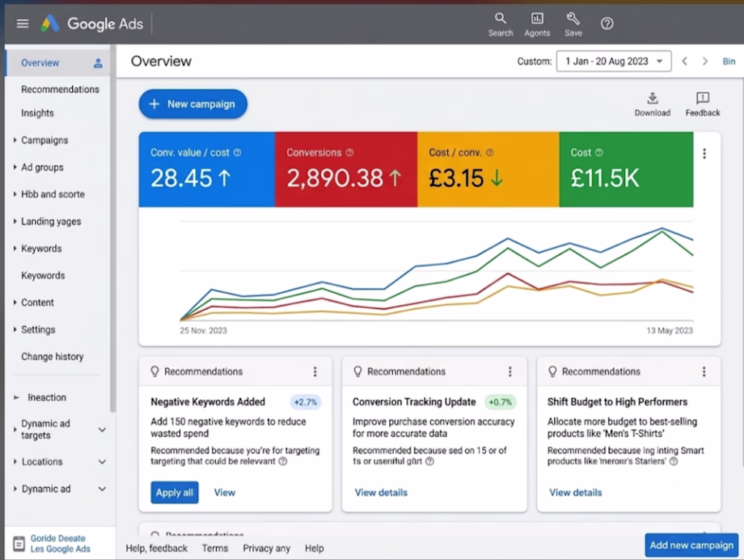Open the help question mark icon
This screenshot has height=560, width=744.
coord(607,23)
